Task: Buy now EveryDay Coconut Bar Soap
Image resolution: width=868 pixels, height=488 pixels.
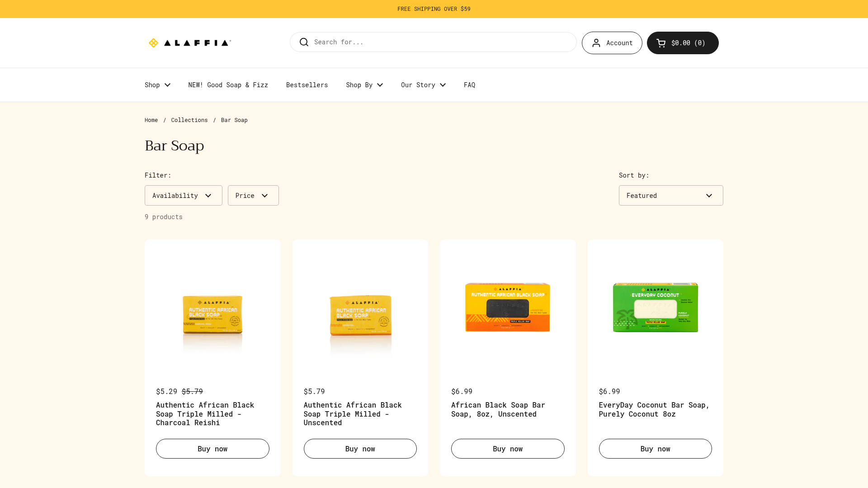Action: (656, 449)
